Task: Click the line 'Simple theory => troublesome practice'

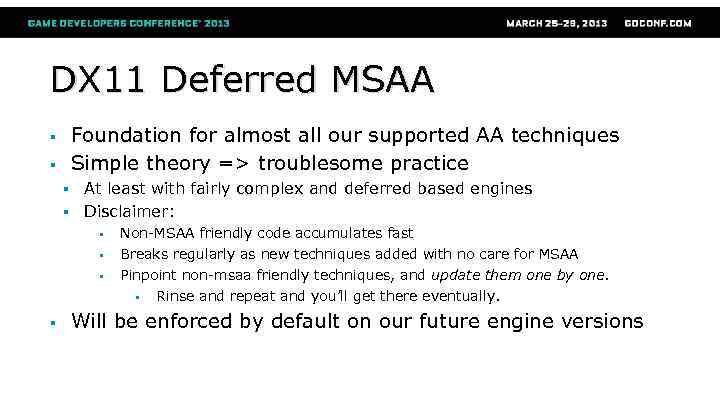Action: tap(270, 163)
